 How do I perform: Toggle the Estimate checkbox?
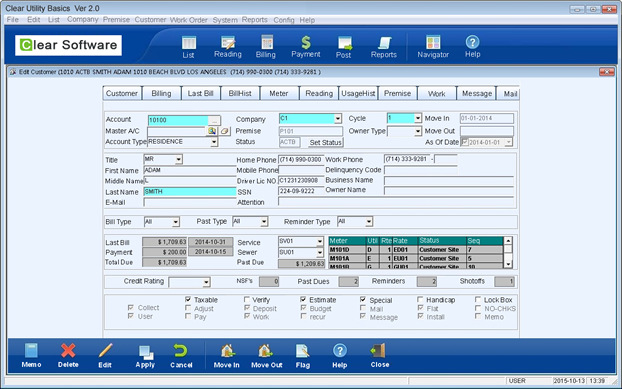(303, 299)
